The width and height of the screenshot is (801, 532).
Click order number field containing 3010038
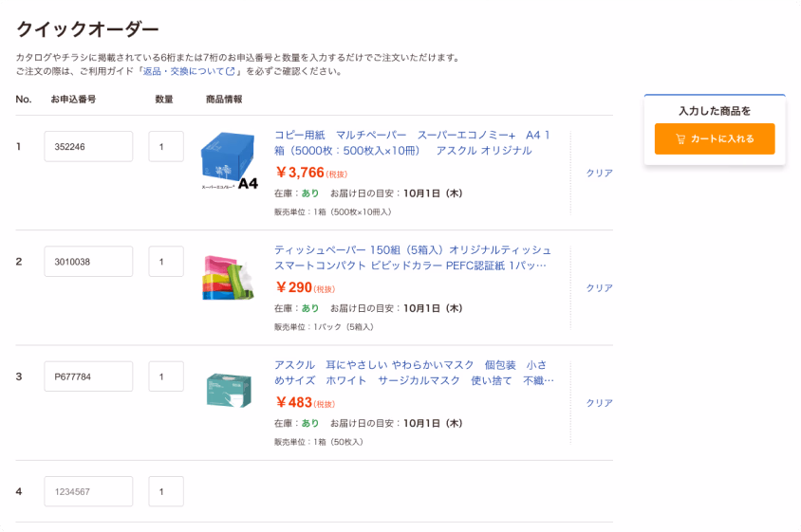pos(88,262)
